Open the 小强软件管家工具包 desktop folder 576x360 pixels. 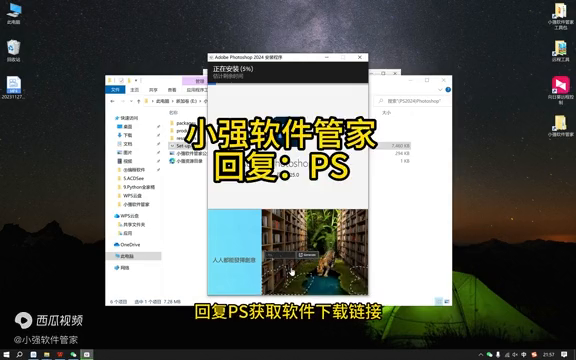[560, 16]
